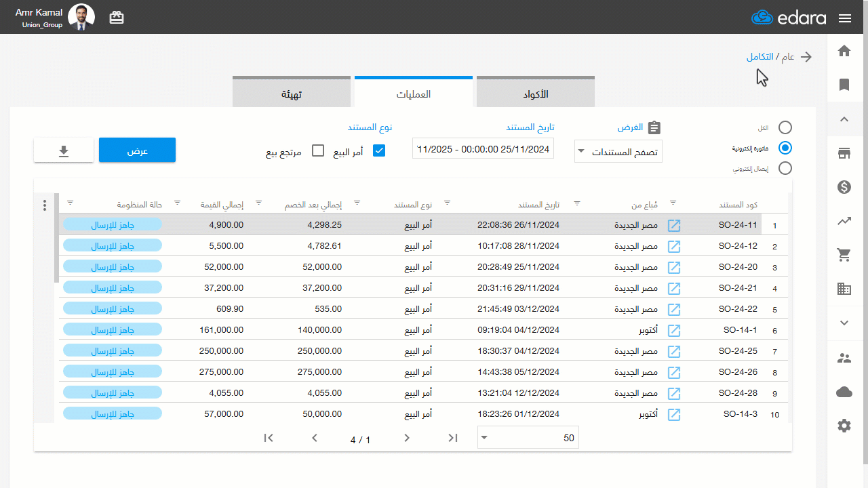This screenshot has width=868, height=488.
Task: Click Amr Kamal's profile avatar
Action: coord(82,18)
